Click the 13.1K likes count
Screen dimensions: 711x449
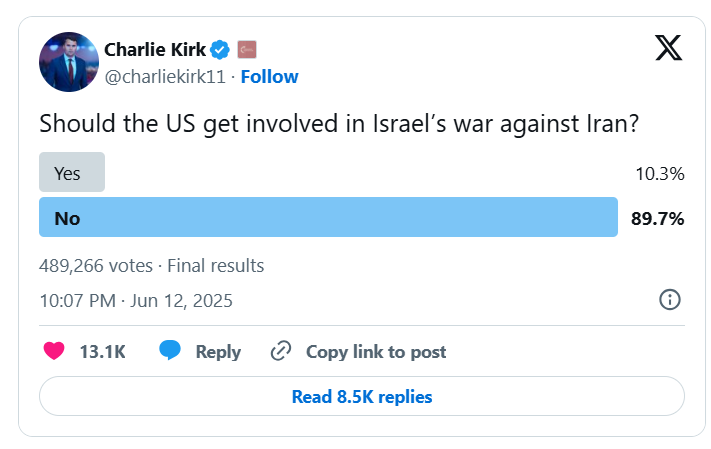tap(102, 352)
